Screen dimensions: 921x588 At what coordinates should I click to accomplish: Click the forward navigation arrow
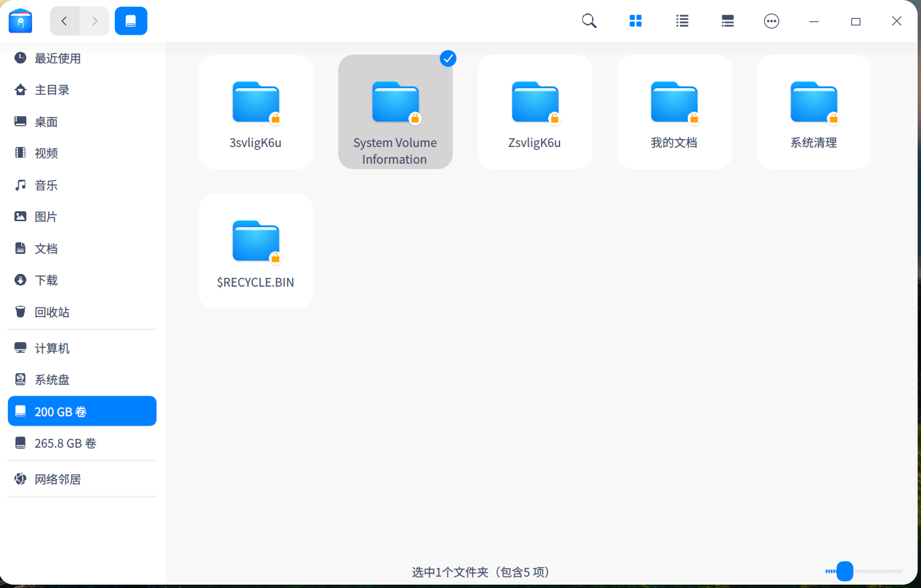point(93,21)
